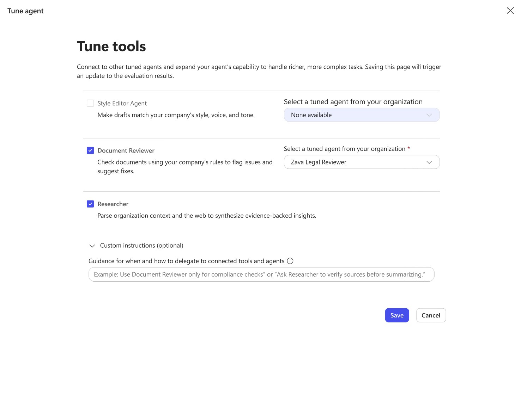Click the Tune agent title text
The height and width of the screenshot is (420, 521).
tap(25, 11)
